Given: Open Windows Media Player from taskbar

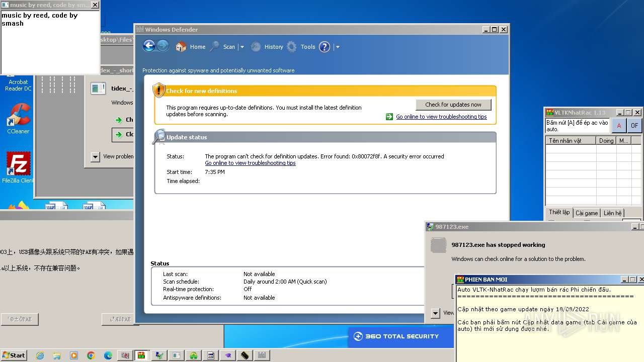Looking at the screenshot, I should tap(74, 355).
